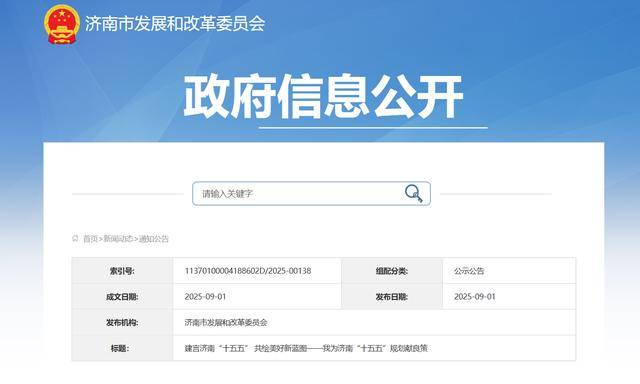
Task: Click 发布机构 value 济南市发展和改革委员会
Action: (226, 322)
